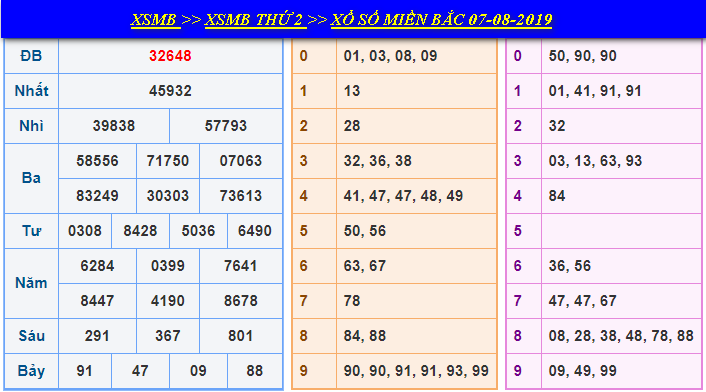This screenshot has height=392, width=706.
Task: Select sixth prize number 801
Action: [x=240, y=336]
